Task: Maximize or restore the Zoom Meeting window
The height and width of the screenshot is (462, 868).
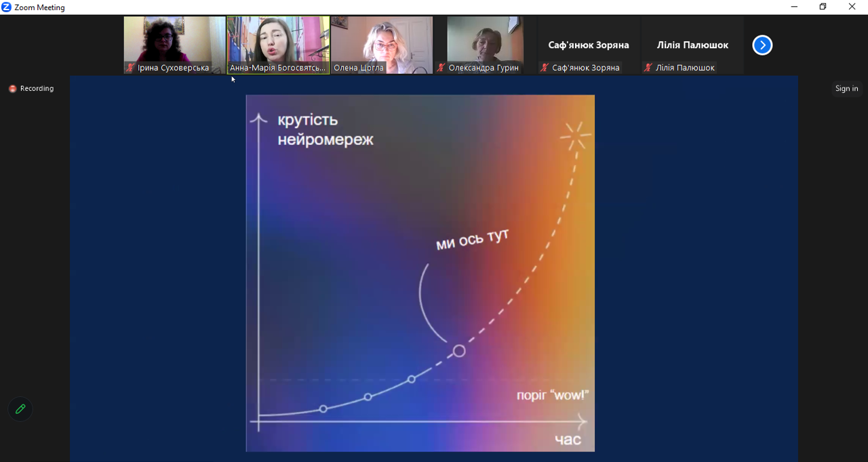Action: 823,7
